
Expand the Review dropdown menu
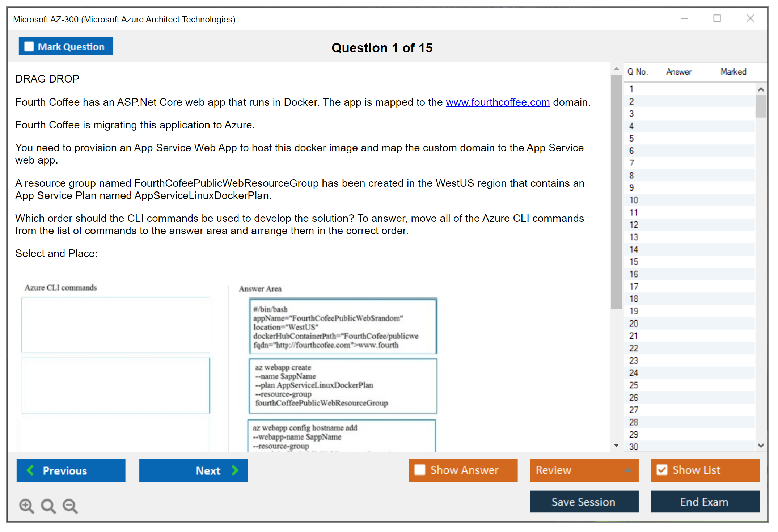628,470
